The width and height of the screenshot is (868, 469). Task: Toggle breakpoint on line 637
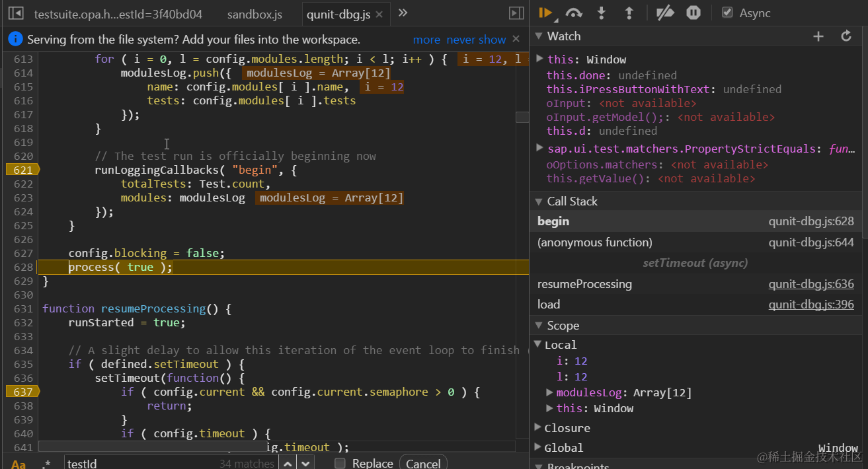click(22, 392)
